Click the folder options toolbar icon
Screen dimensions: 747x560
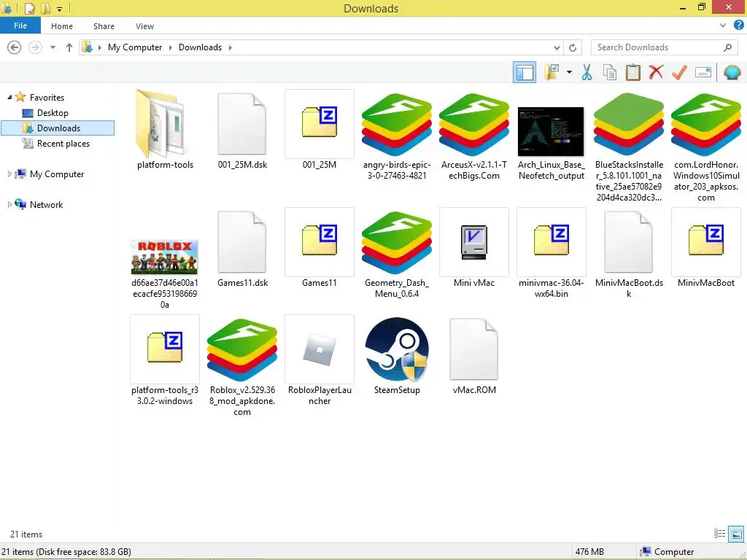(551, 72)
